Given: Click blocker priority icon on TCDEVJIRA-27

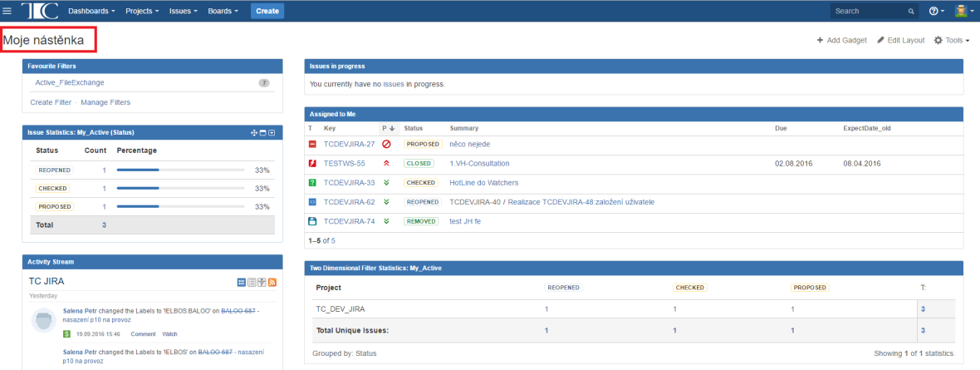Looking at the screenshot, I should pos(386,144).
